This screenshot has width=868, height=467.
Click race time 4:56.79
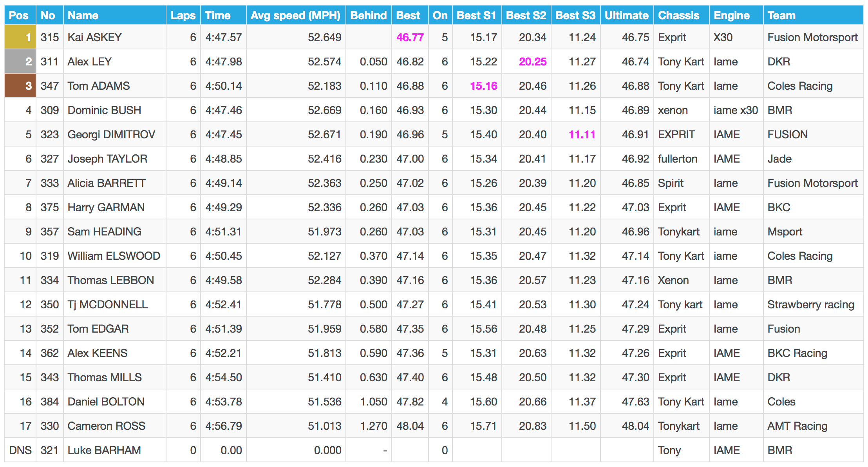point(224,426)
